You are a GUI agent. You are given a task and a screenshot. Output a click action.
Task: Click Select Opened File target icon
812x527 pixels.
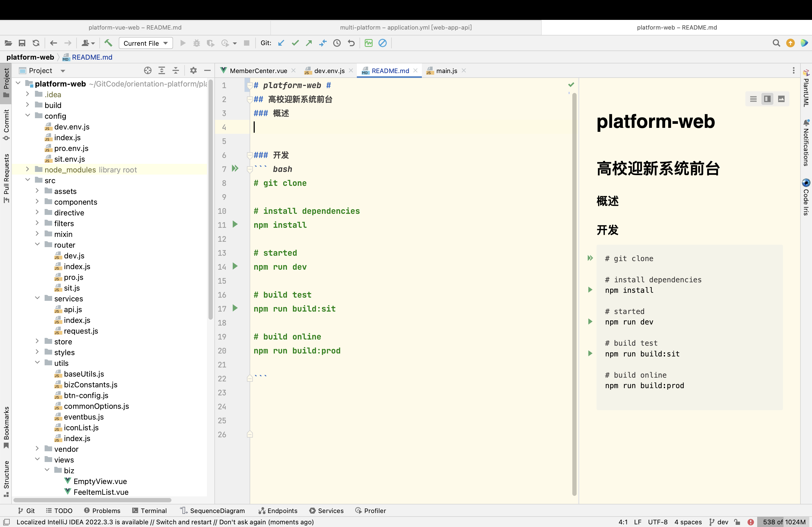148,71
